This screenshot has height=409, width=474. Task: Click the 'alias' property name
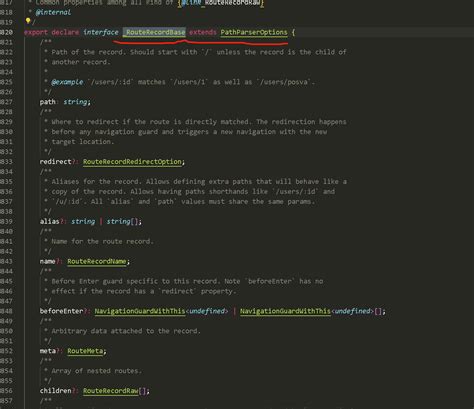(x=49, y=221)
